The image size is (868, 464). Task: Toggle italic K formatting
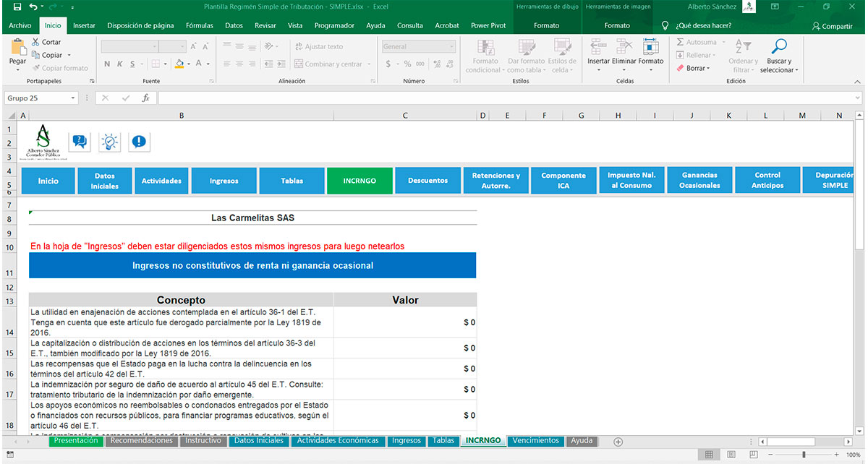coord(119,64)
